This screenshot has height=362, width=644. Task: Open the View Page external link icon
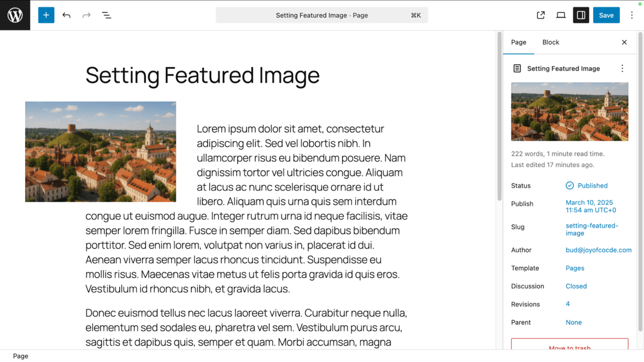coord(540,15)
